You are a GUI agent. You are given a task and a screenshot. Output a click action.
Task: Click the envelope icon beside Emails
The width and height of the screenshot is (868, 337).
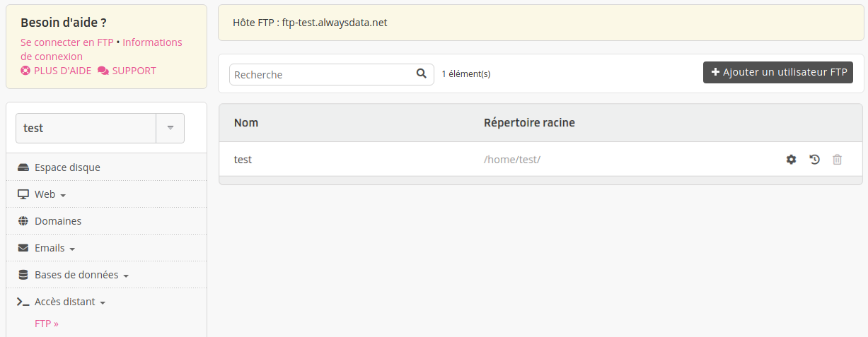23,248
